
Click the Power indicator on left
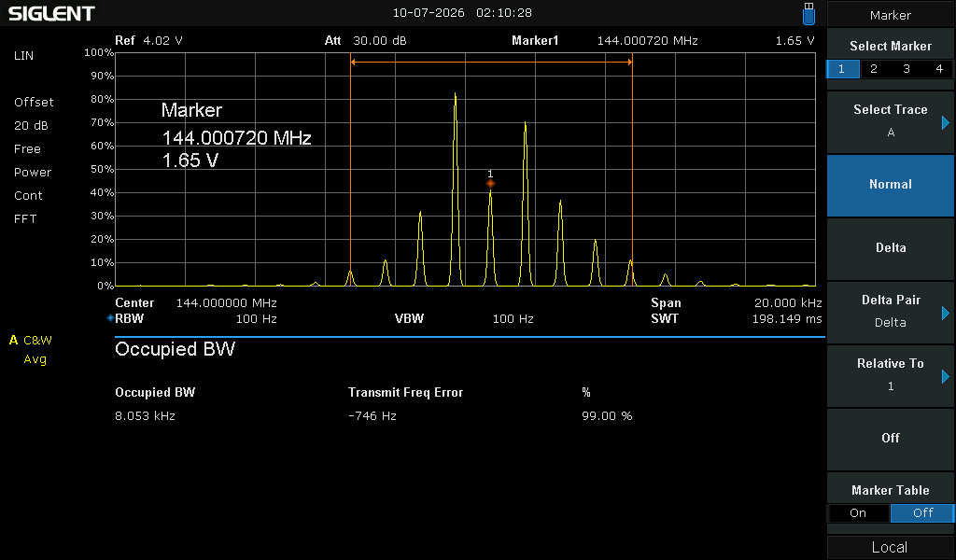tap(33, 173)
